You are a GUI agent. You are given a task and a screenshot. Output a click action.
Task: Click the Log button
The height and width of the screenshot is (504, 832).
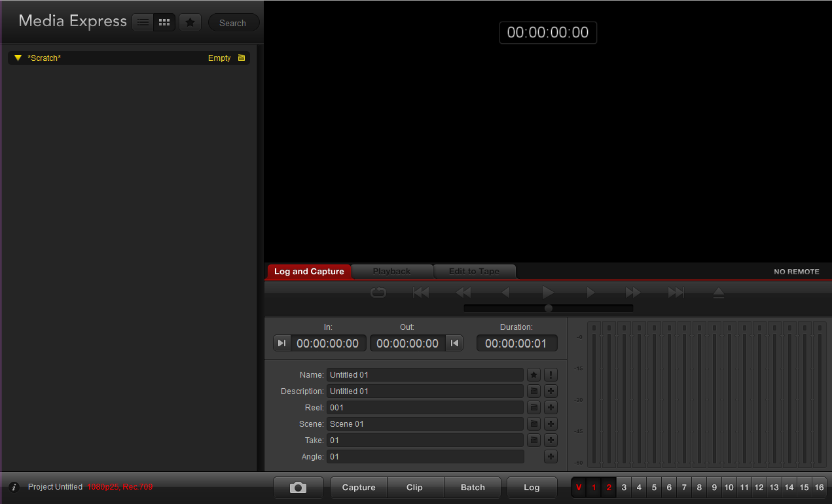tap(532, 488)
